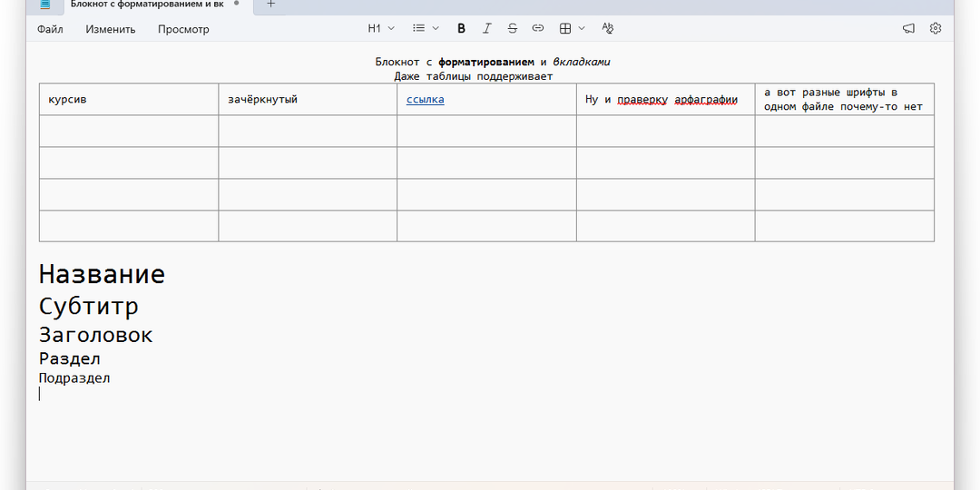Click the Notepad app icon

click(45, 4)
